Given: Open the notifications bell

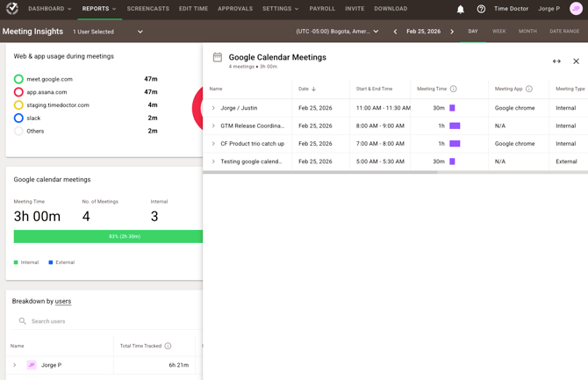Looking at the screenshot, I should pos(461,9).
